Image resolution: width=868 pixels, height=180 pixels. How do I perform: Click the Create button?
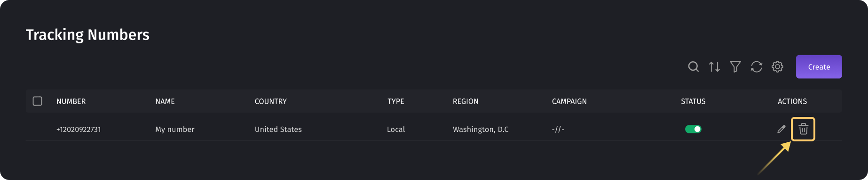(819, 67)
